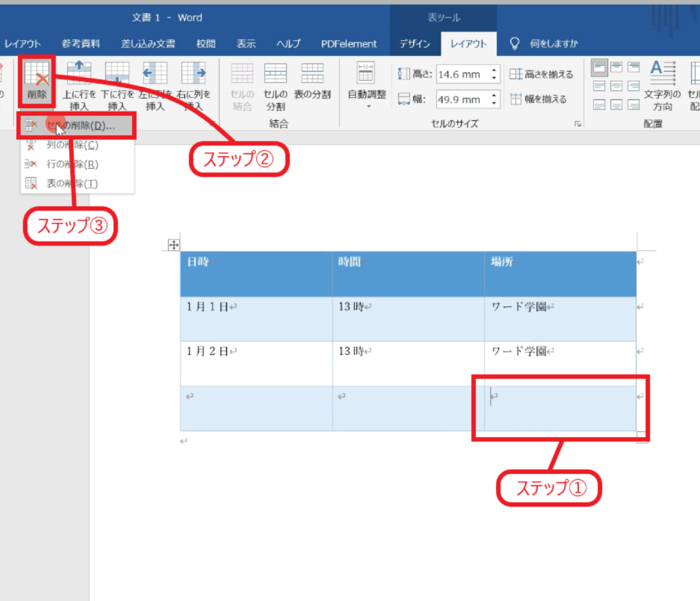Select the top-left cell alignment icon
Viewport: 700px width, 601px height.
click(599, 67)
